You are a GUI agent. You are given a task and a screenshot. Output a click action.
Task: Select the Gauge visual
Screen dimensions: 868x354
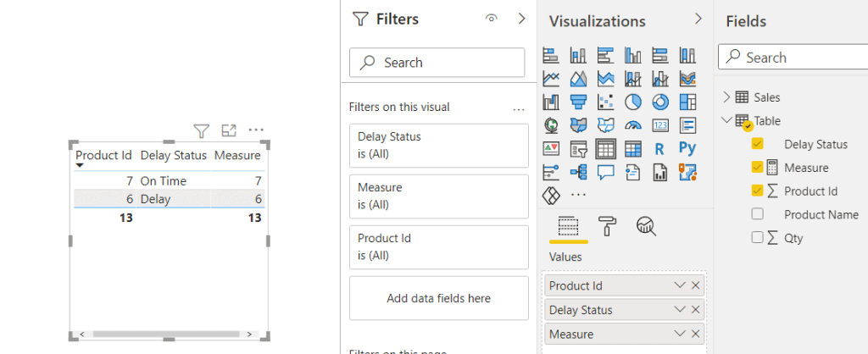click(x=632, y=125)
